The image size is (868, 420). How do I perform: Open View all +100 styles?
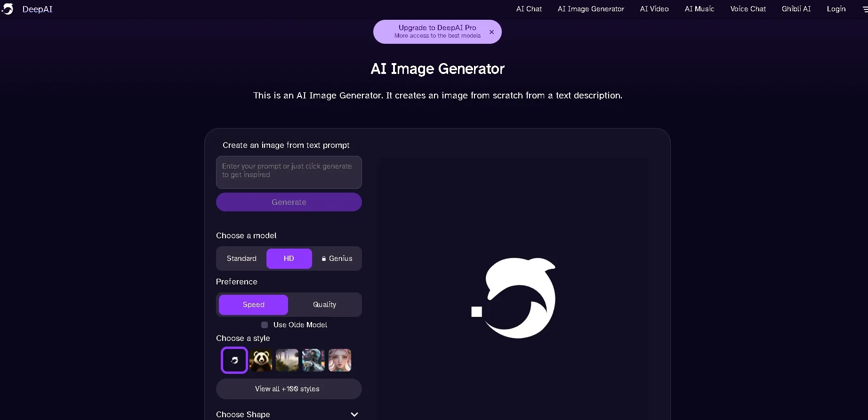click(289, 389)
